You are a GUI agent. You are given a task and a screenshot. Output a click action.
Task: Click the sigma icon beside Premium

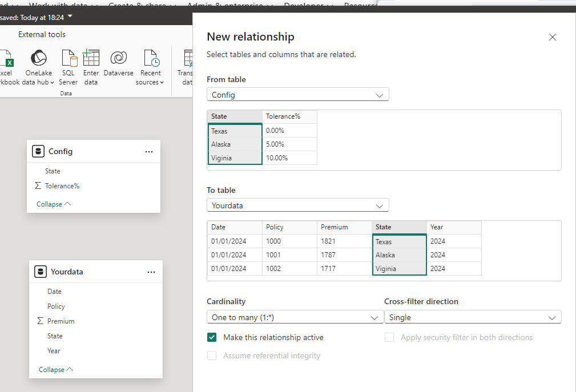point(40,321)
